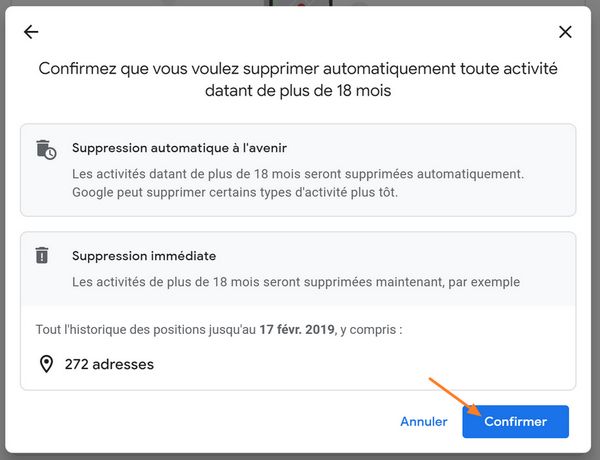The width and height of the screenshot is (600, 460).
Task: Click the back arrow icon
Action: pos(31,32)
